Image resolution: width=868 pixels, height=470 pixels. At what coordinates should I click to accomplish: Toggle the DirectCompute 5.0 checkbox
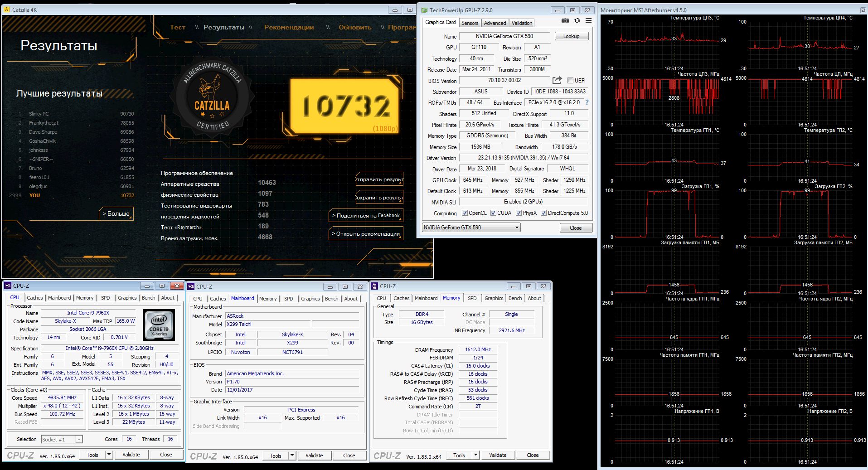click(543, 213)
